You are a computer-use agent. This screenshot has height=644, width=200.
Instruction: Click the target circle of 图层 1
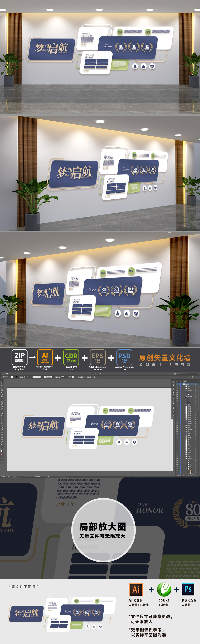click(196, 384)
